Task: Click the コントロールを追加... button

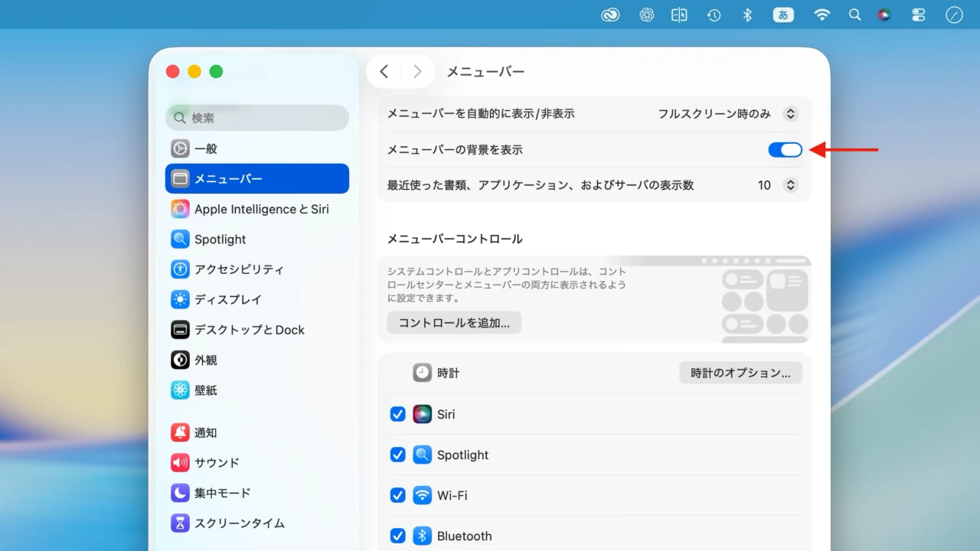Action: [454, 323]
